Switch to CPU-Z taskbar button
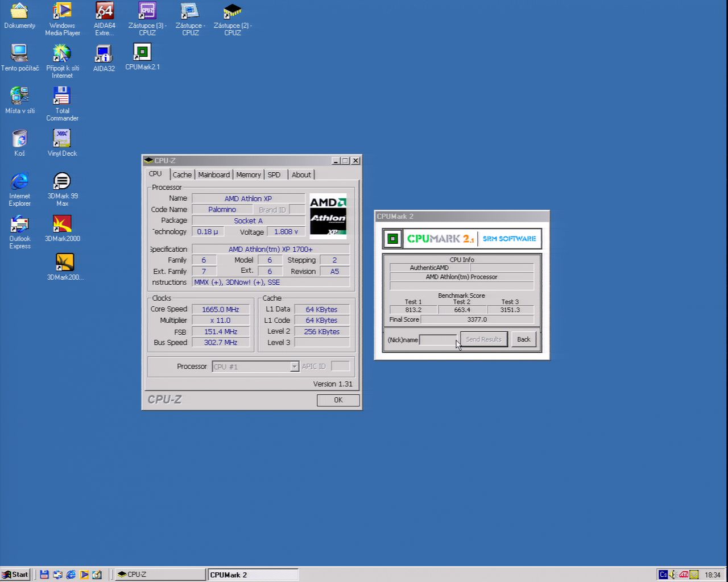 tap(160, 575)
